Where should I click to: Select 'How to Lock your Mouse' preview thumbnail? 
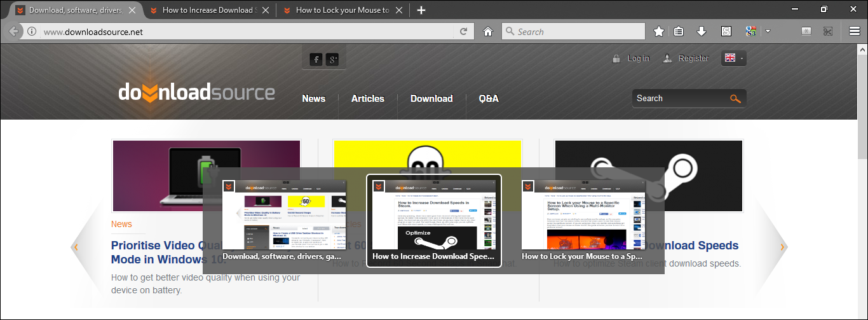tap(583, 221)
